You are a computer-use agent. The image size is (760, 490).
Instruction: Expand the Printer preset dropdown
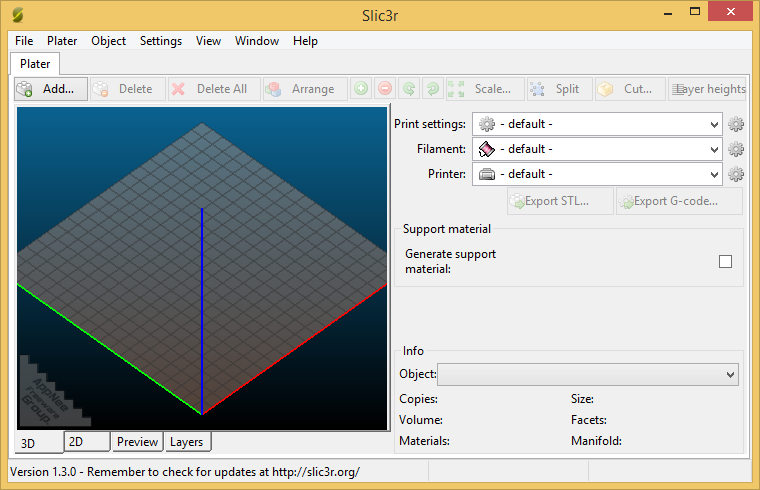pos(597,174)
